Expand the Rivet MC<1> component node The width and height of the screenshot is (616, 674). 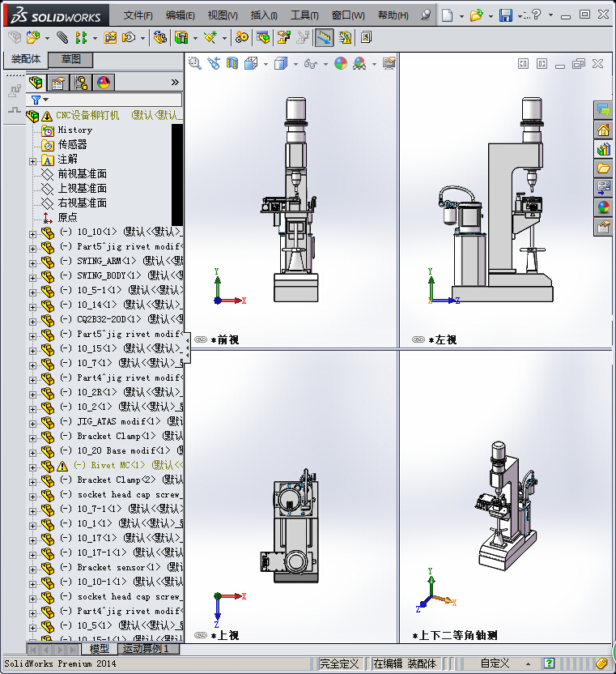point(32,467)
